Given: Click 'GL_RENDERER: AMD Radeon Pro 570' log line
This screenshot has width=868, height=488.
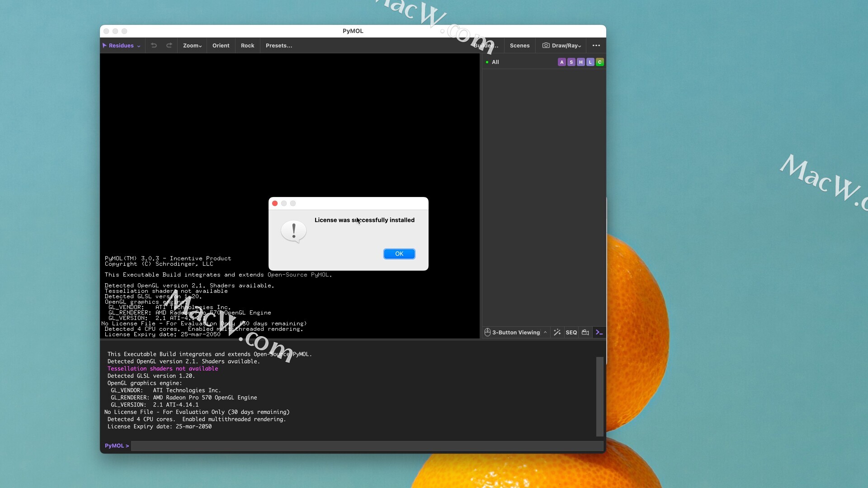Looking at the screenshot, I should 184,398.
